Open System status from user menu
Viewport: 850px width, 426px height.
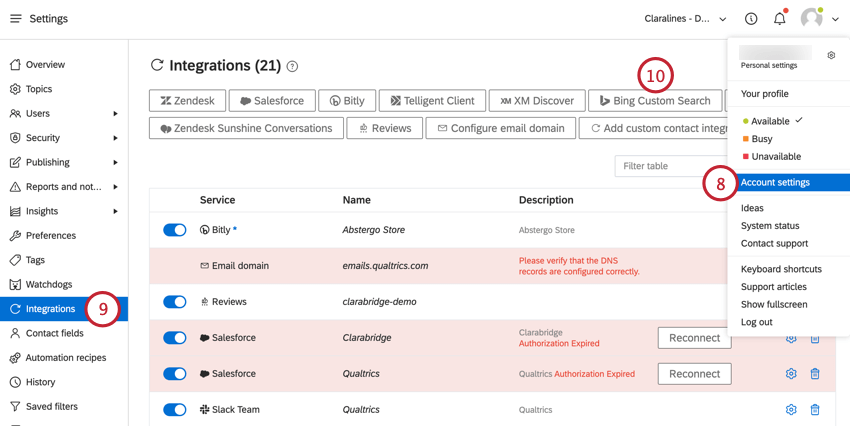770,226
